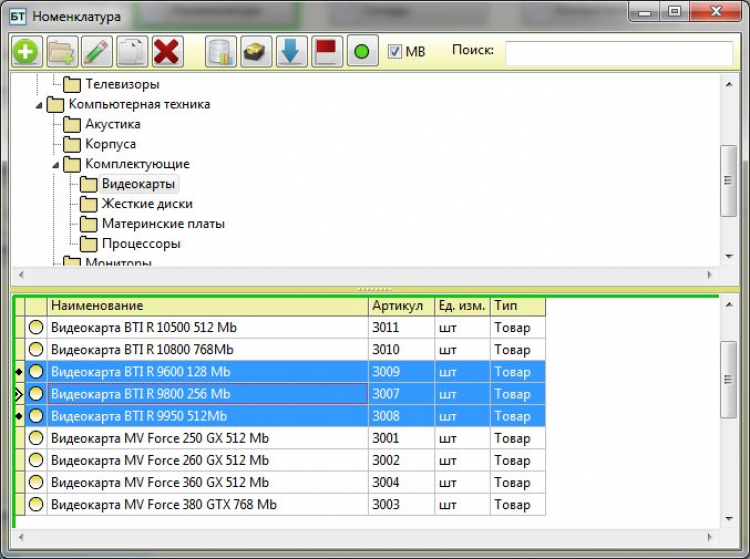Click the copy documents toolbar icon
Image resolution: width=750 pixels, height=559 pixels.
click(132, 51)
